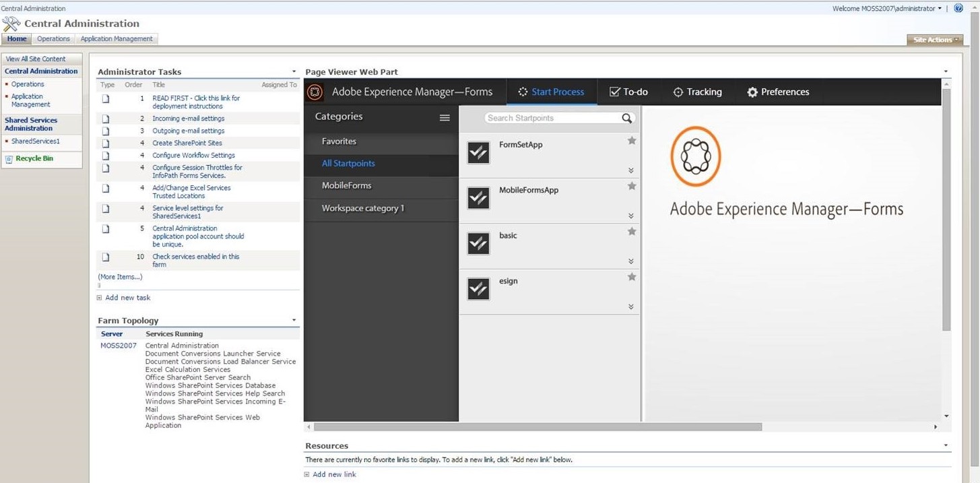Click document icon for READ FIRST task
The width and height of the screenshot is (980, 483).
click(106, 98)
